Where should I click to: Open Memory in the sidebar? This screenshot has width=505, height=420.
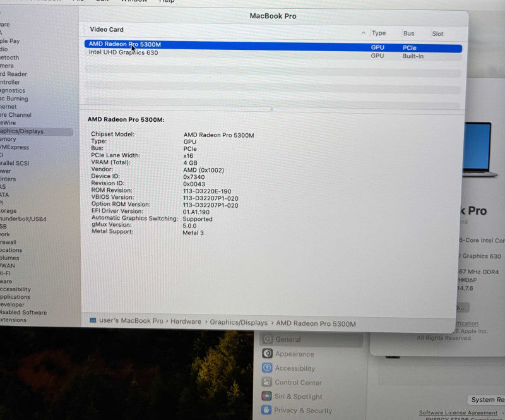[8, 139]
